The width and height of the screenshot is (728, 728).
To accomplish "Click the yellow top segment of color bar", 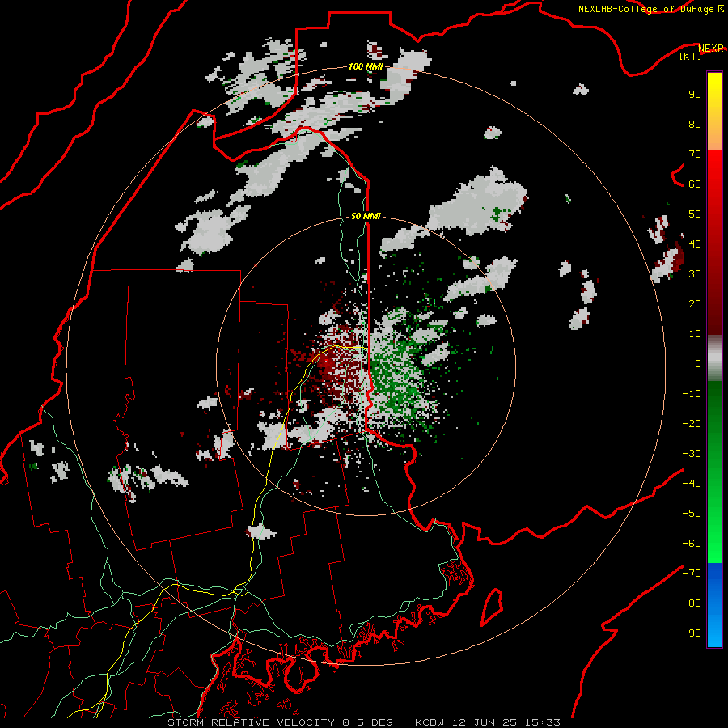I will [714, 112].
